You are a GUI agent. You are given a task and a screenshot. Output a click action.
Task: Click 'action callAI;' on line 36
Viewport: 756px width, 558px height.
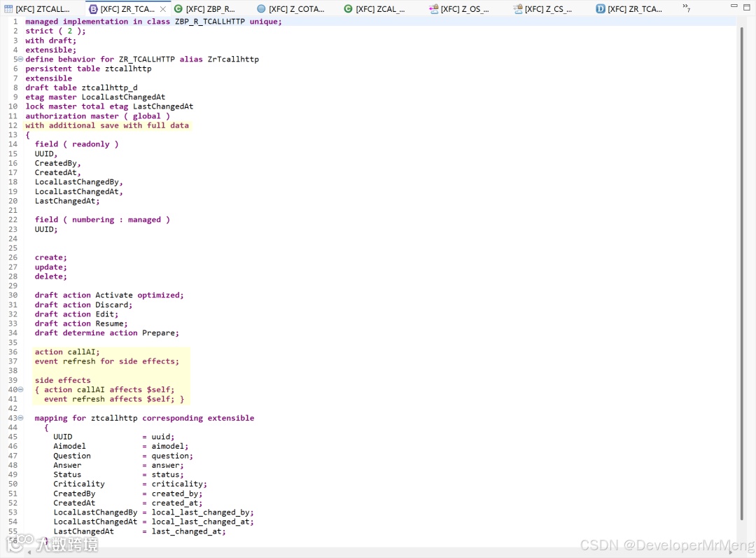tap(67, 352)
